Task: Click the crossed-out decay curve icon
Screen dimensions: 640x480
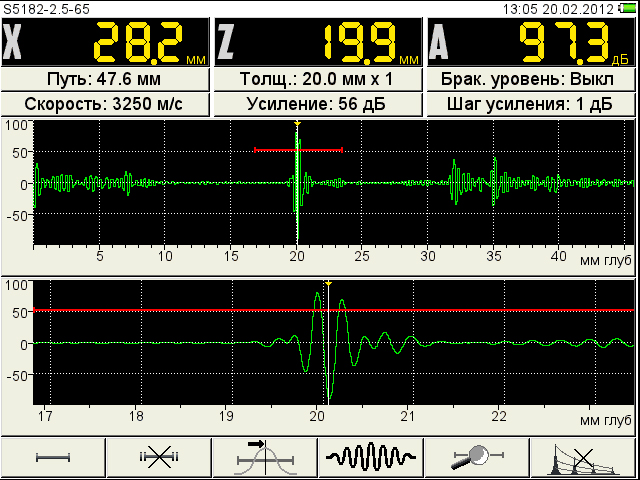Action: pos(584,458)
